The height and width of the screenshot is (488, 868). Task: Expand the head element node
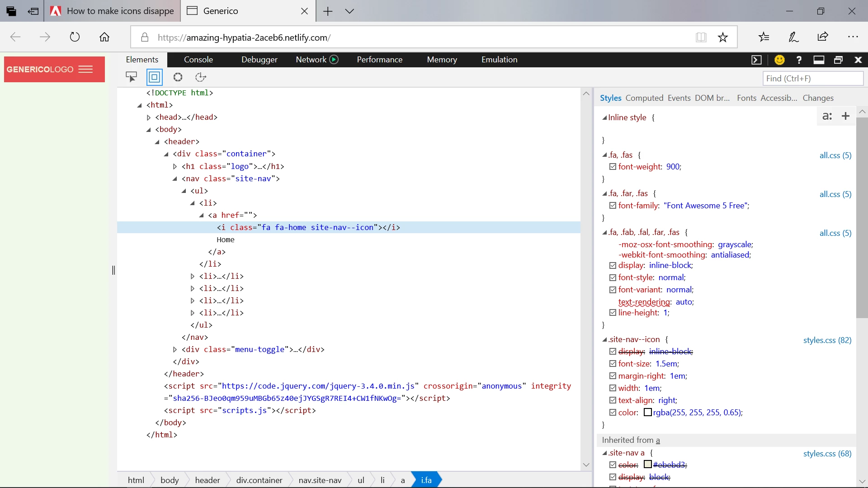click(149, 117)
